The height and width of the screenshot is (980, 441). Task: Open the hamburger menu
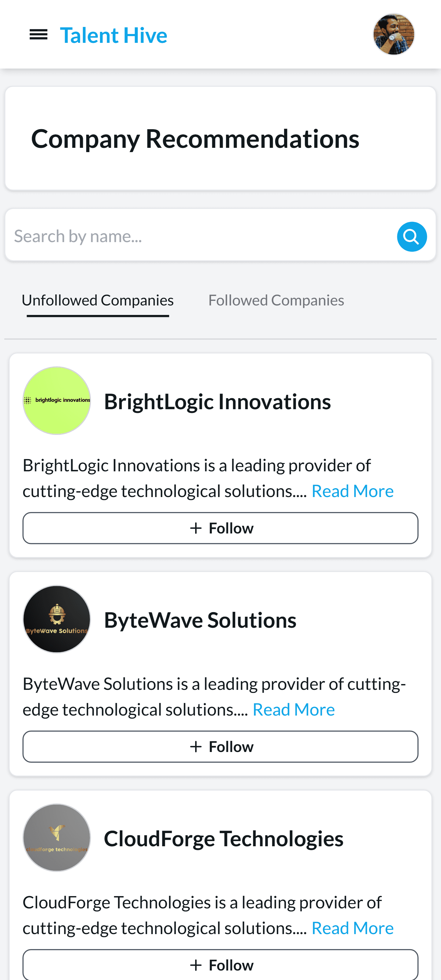[39, 35]
